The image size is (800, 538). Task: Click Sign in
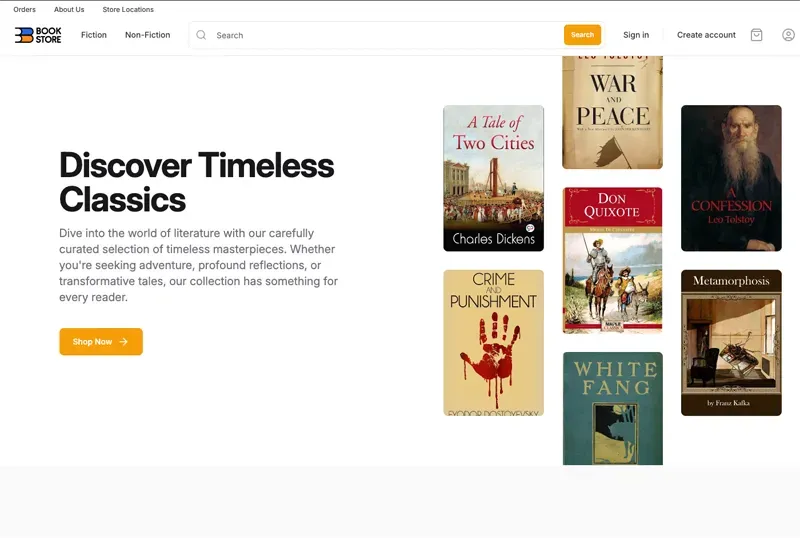click(x=636, y=35)
